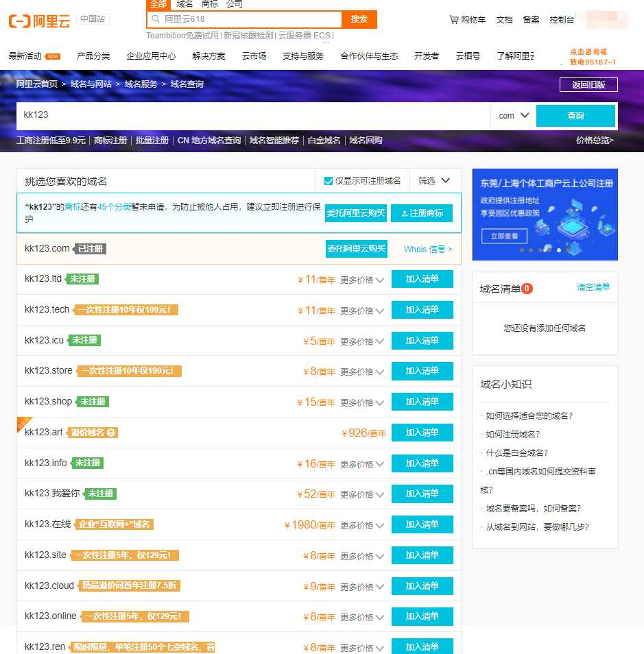Select the 公司 search tab
The image size is (644, 654).
pyautogui.click(x=234, y=4)
